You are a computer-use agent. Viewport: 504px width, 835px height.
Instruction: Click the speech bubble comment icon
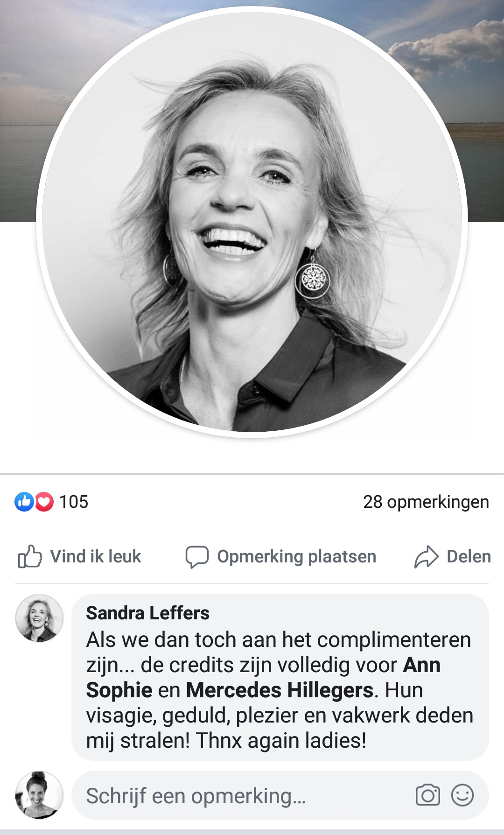(197, 557)
